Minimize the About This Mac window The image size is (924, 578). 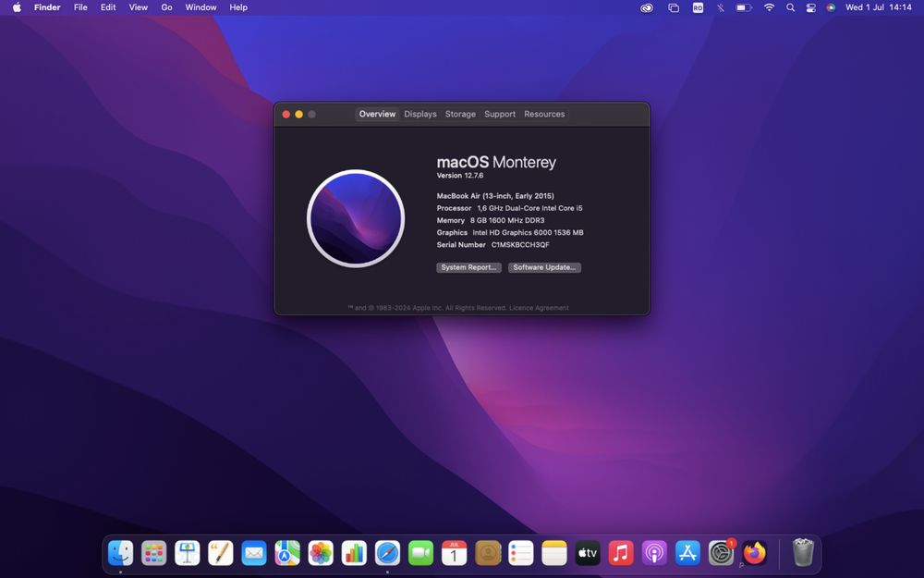tap(299, 115)
